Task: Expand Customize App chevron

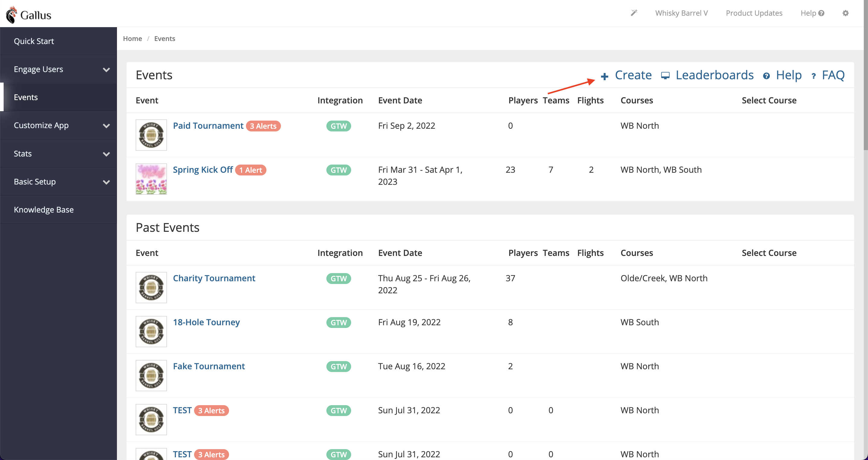Action: tap(106, 126)
